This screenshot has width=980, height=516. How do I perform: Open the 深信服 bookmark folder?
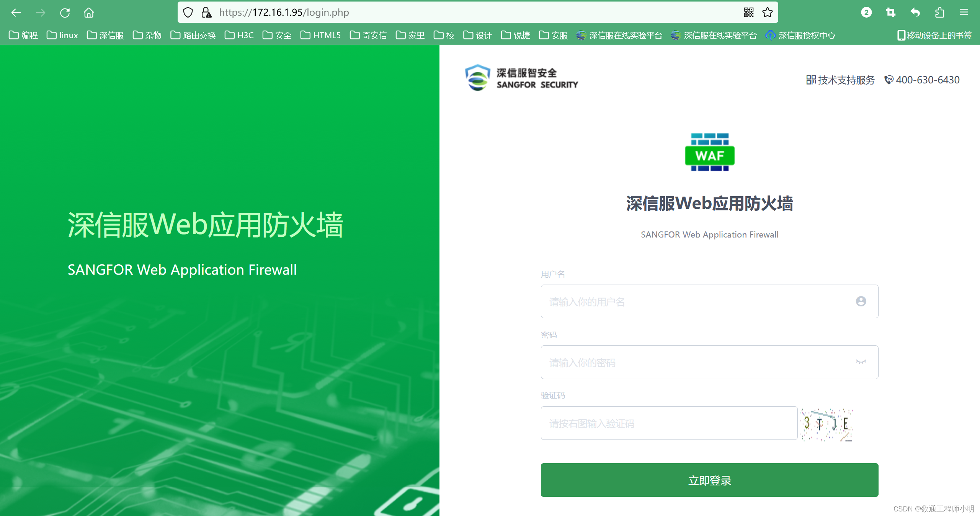point(105,35)
